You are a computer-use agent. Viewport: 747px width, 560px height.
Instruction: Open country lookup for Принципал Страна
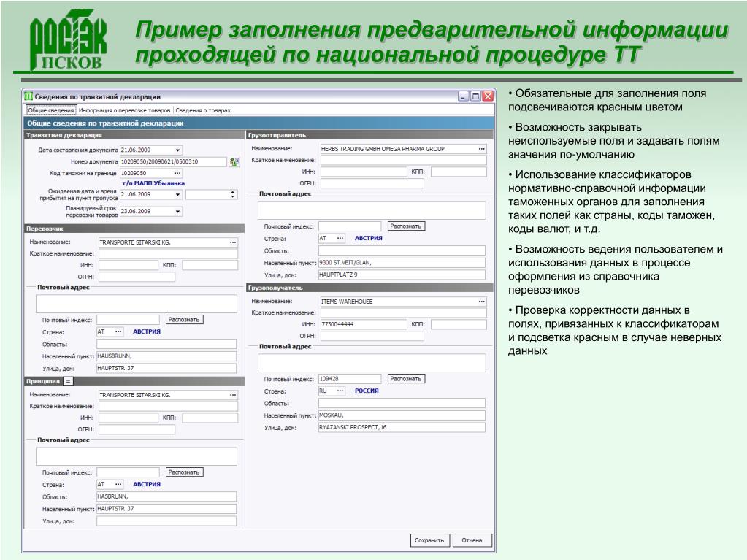click(118, 484)
